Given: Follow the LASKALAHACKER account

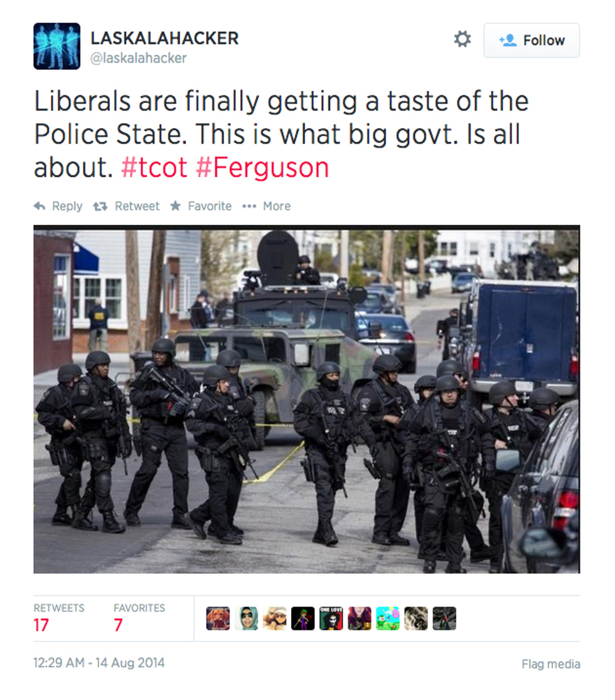Looking at the screenshot, I should [532, 40].
